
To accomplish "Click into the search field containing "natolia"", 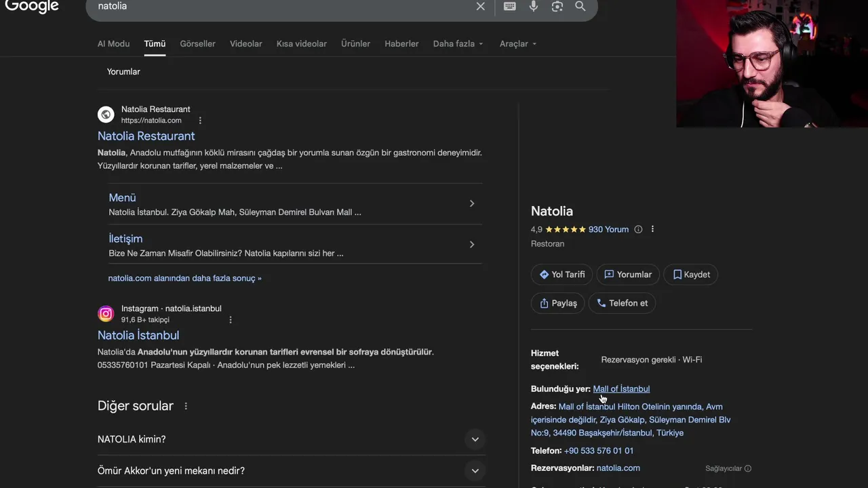I will [x=271, y=6].
